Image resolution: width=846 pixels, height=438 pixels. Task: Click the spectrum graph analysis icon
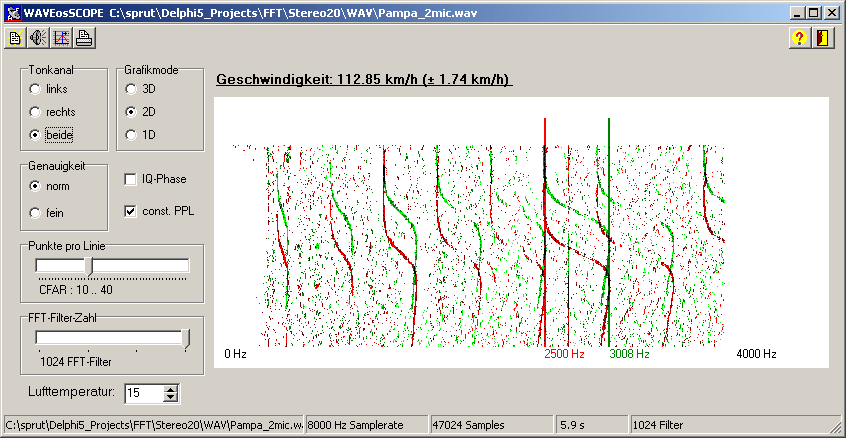click(61, 39)
